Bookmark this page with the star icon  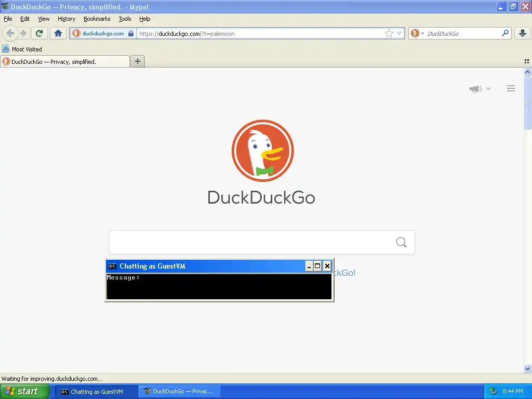click(389, 33)
